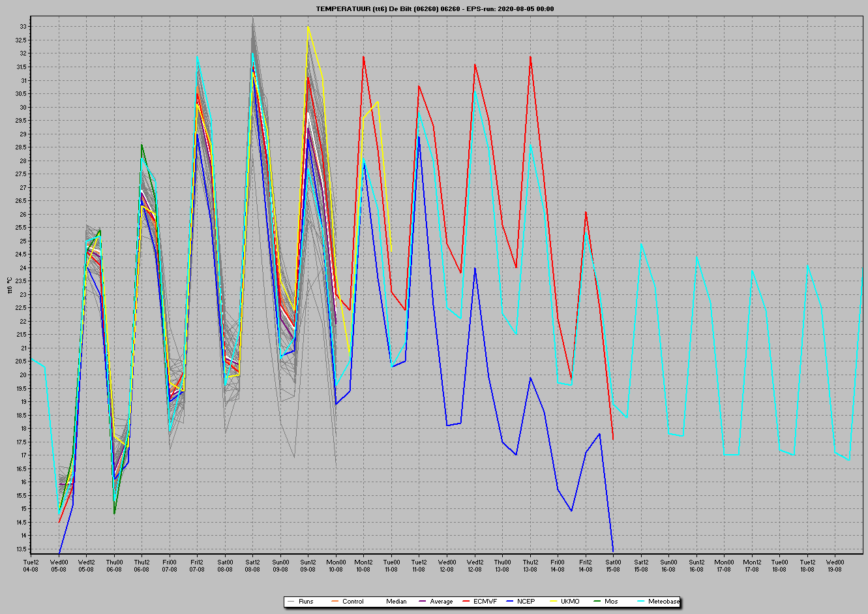Screen dimensions: 868x614
Task: Click the tt6 °C y-axis title
Action: (x=9, y=286)
